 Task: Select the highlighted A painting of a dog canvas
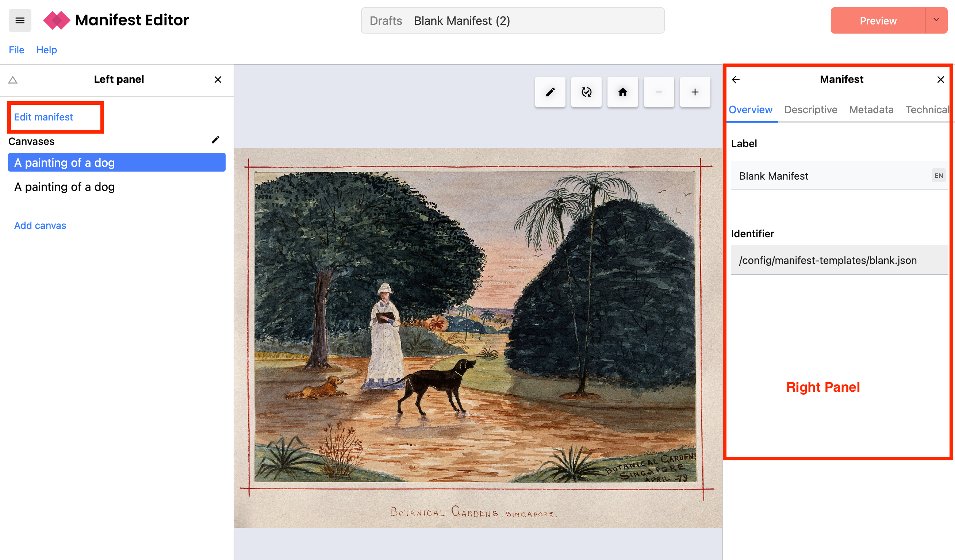pos(117,162)
